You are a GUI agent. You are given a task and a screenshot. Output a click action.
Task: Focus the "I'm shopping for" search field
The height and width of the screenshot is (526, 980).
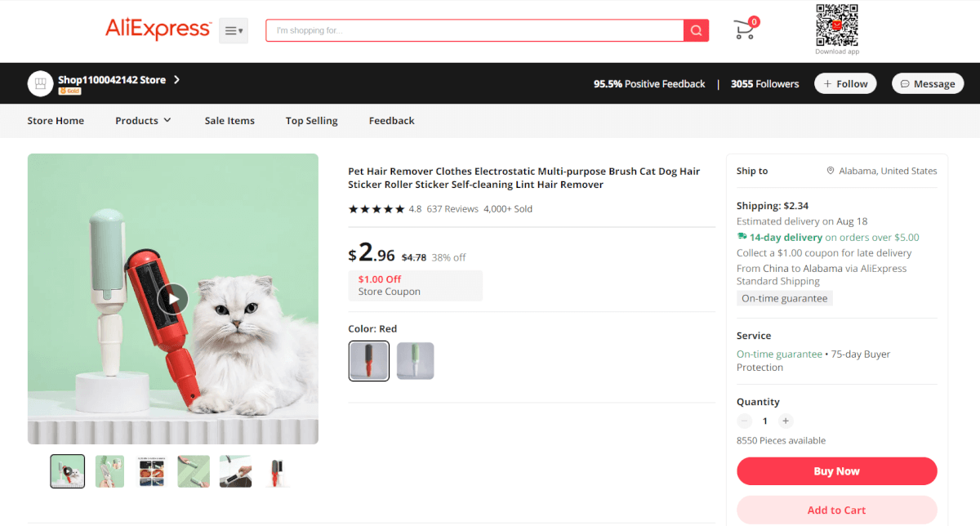pos(474,30)
